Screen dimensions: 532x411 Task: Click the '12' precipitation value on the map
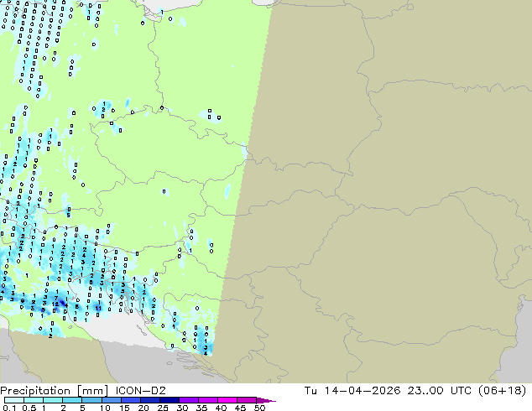pos(55,304)
